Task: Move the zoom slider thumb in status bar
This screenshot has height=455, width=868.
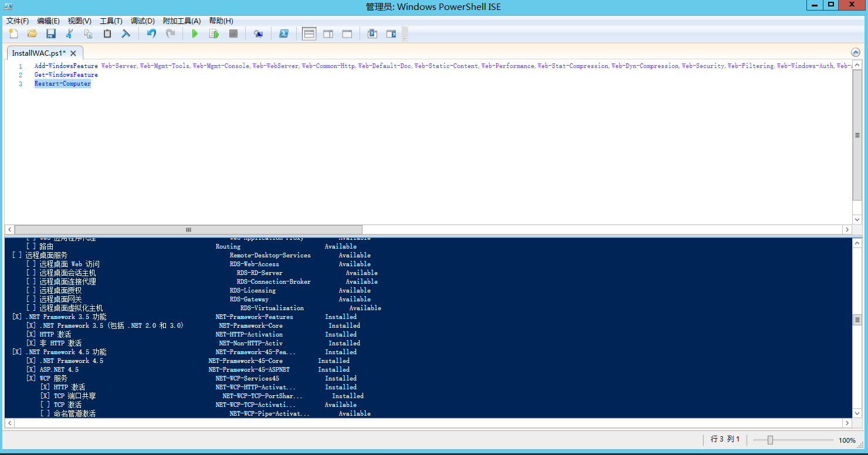Action: [770, 440]
